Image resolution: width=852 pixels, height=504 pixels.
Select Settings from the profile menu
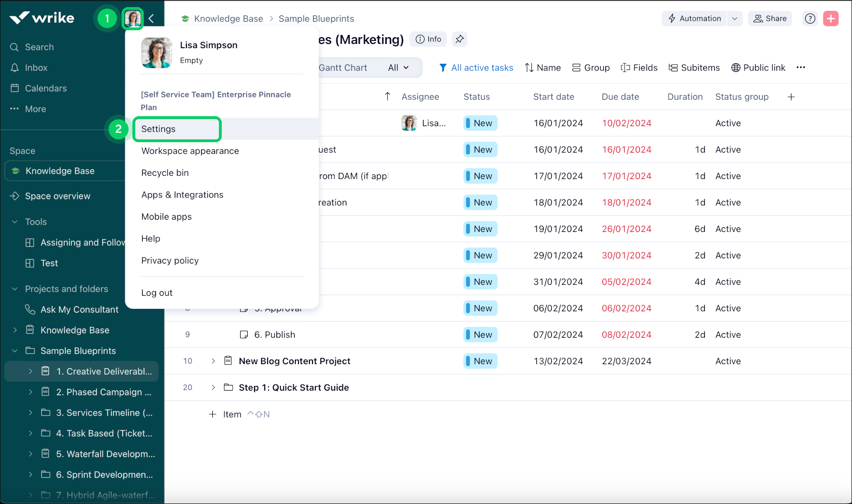click(x=158, y=129)
